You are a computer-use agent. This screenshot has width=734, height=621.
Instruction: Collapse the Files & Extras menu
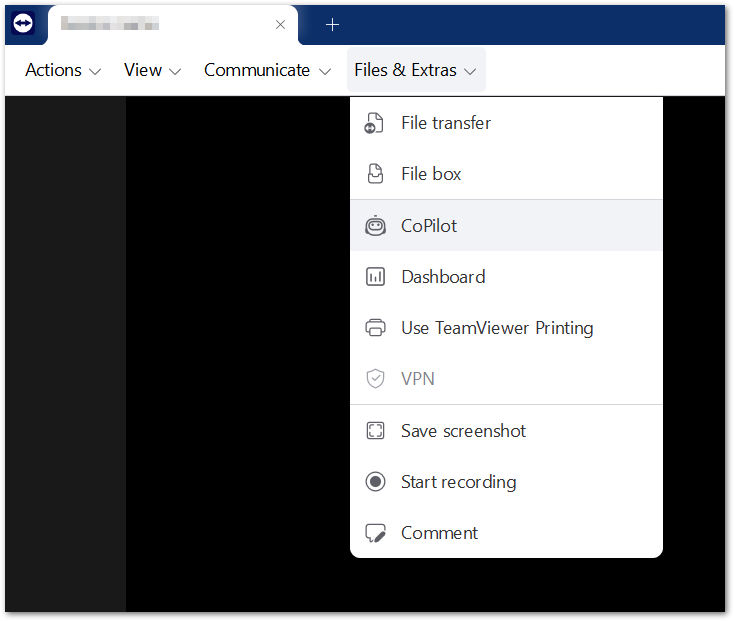416,70
